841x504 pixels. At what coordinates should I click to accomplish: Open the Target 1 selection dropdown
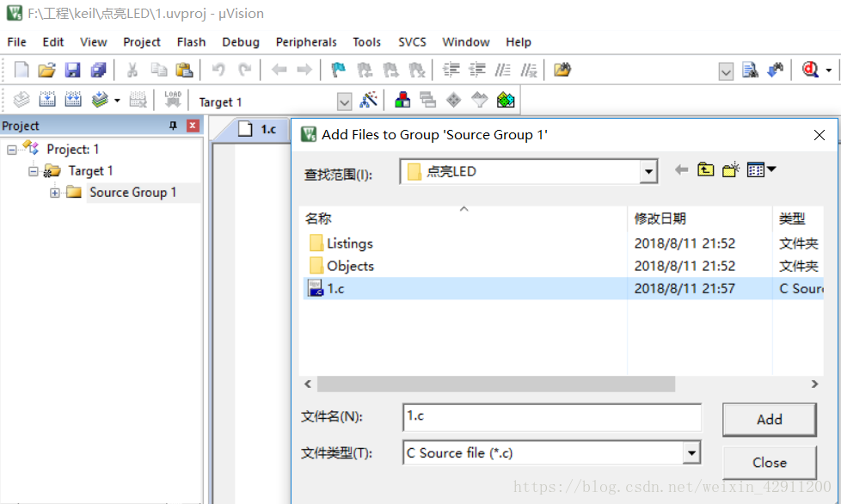[x=344, y=101]
